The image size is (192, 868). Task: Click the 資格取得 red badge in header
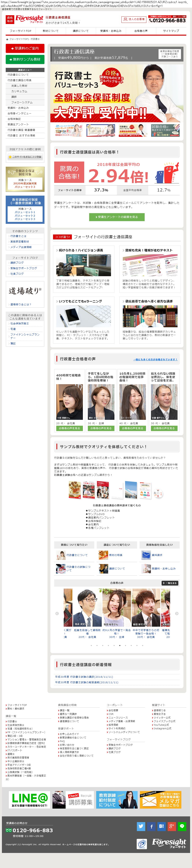(x=10, y=19)
